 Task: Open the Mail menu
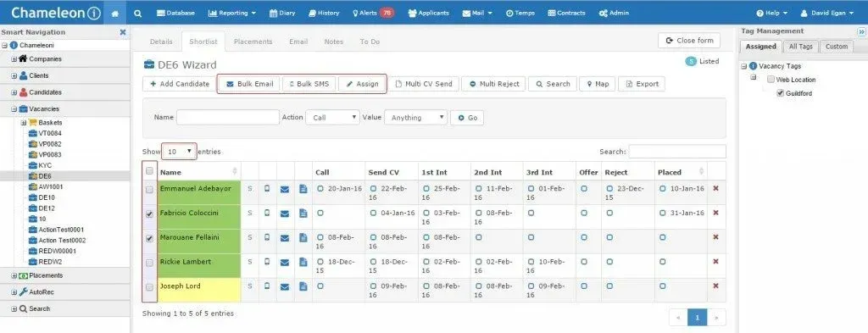(477, 13)
